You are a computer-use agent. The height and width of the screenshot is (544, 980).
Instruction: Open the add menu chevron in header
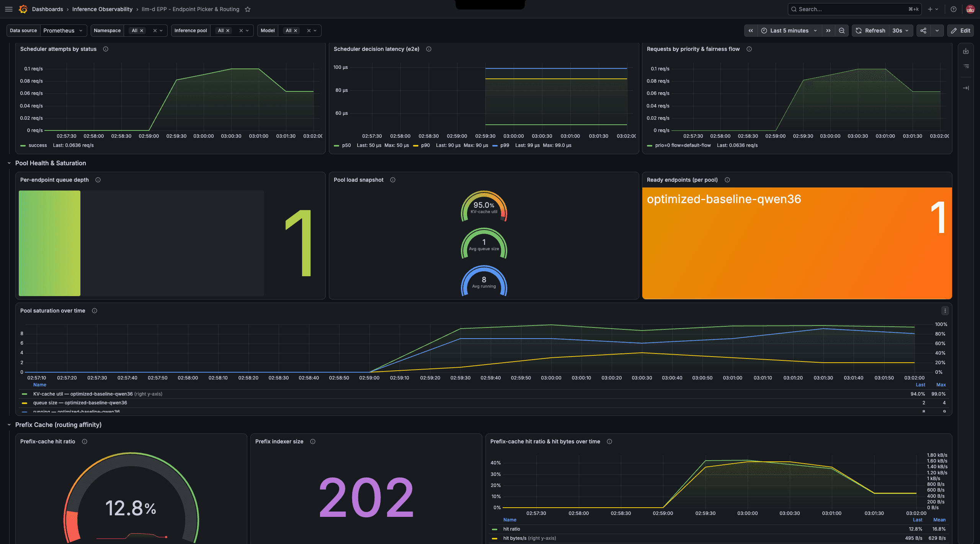click(x=937, y=9)
